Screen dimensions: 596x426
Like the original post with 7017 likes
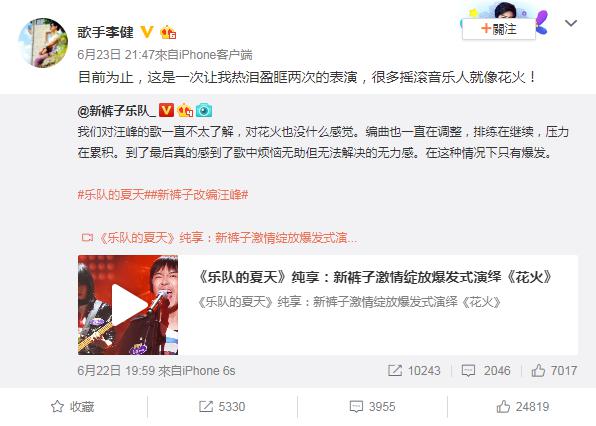554,371
